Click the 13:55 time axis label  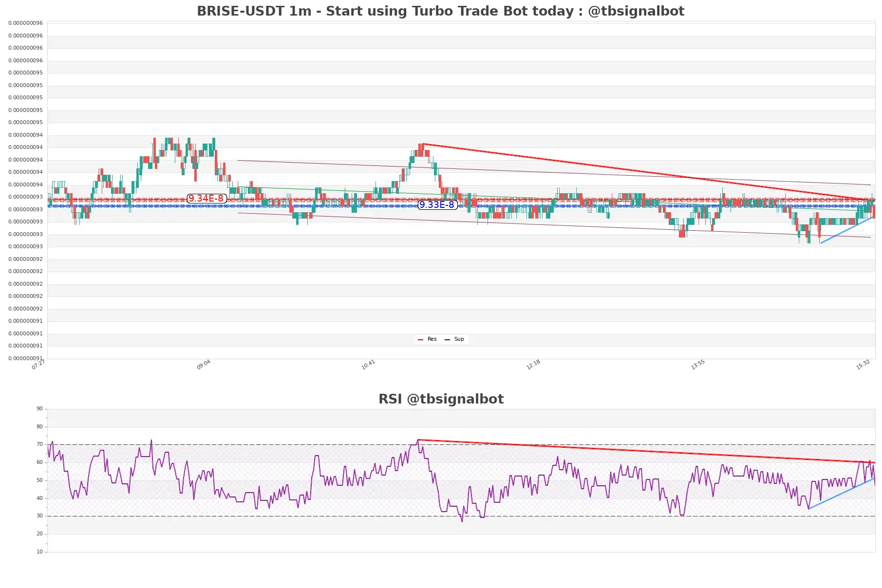(x=698, y=365)
